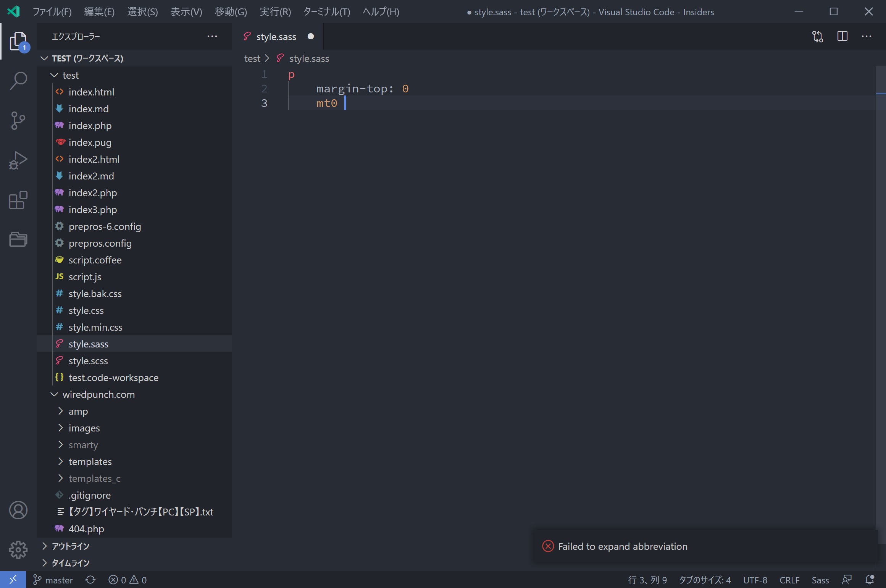This screenshot has width=886, height=588.
Task: Select the Run and Debug icon
Action: point(18,160)
